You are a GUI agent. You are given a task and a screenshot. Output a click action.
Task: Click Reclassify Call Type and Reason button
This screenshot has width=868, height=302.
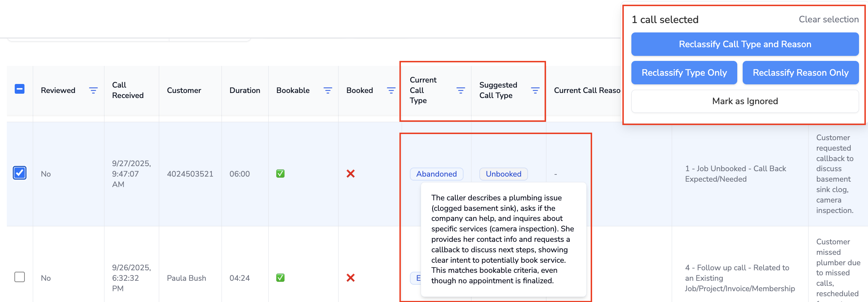[745, 44]
